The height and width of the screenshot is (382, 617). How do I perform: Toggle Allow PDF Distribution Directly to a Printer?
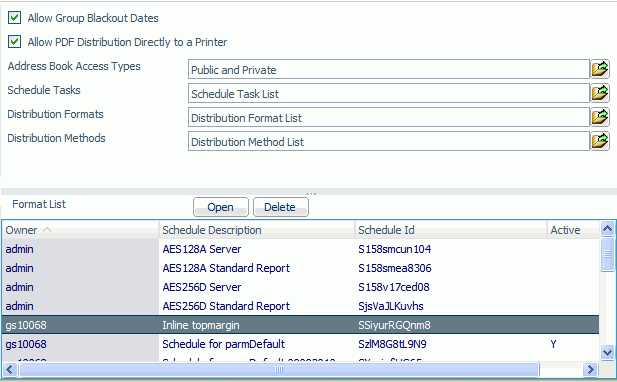point(15,42)
